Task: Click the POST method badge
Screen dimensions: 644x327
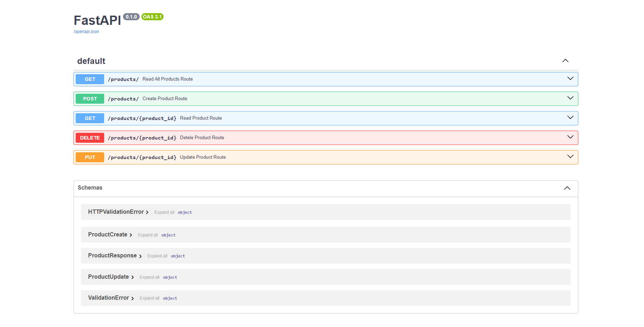Action: tap(90, 99)
